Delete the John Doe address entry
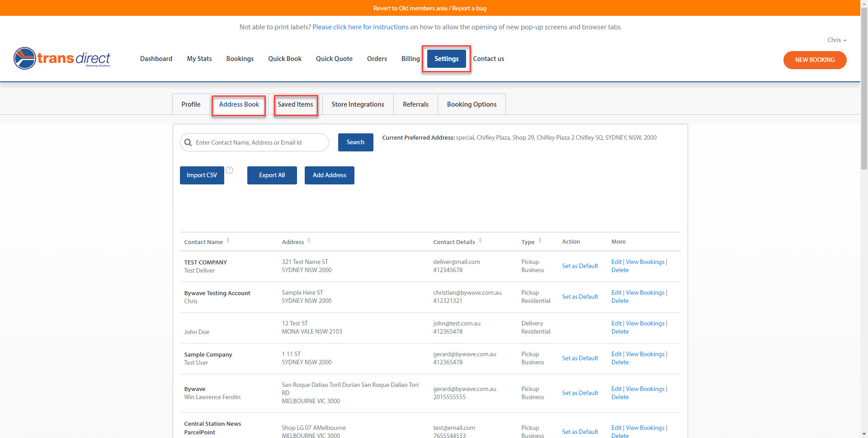Image resolution: width=868 pixels, height=438 pixels. click(620, 331)
